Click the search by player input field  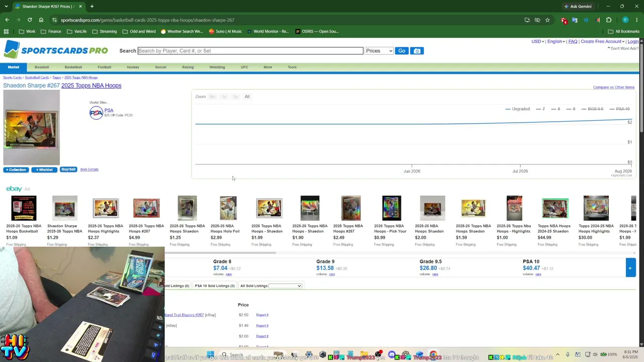250,51
